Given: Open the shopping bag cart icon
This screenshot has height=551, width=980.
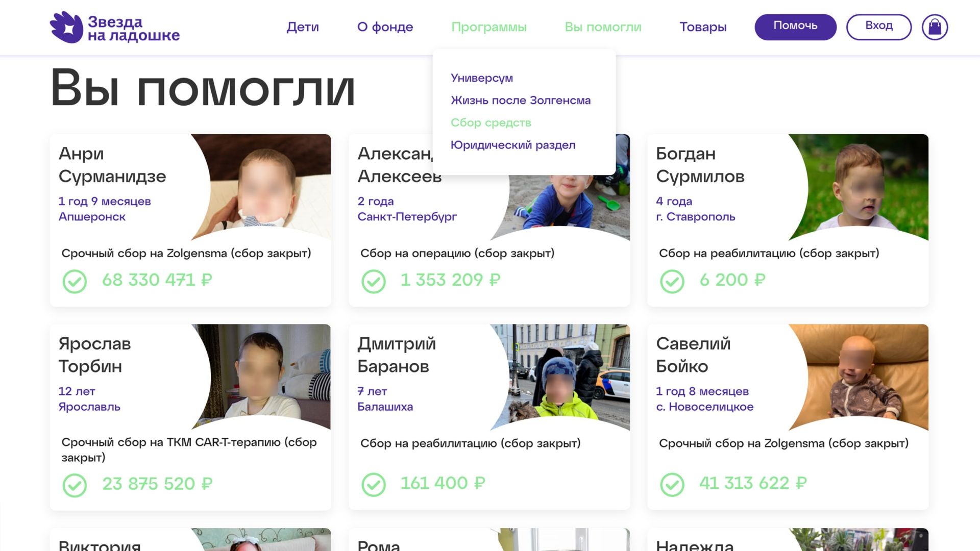Looking at the screenshot, I should tap(935, 27).
